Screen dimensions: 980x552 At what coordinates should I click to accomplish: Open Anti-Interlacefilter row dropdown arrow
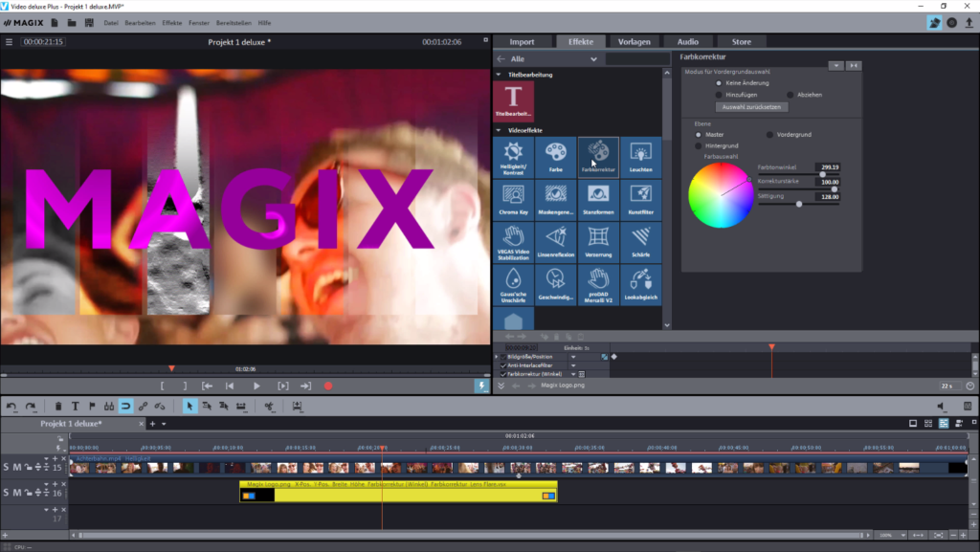coord(573,365)
